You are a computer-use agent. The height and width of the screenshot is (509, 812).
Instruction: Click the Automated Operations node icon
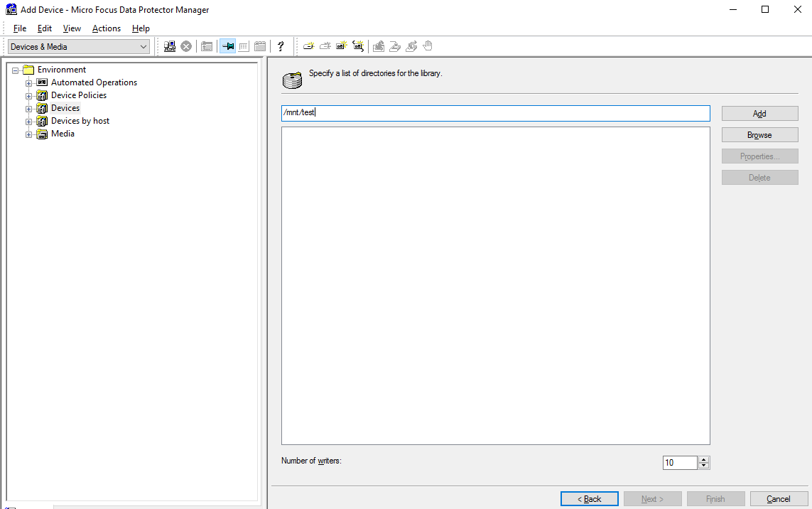(x=42, y=82)
